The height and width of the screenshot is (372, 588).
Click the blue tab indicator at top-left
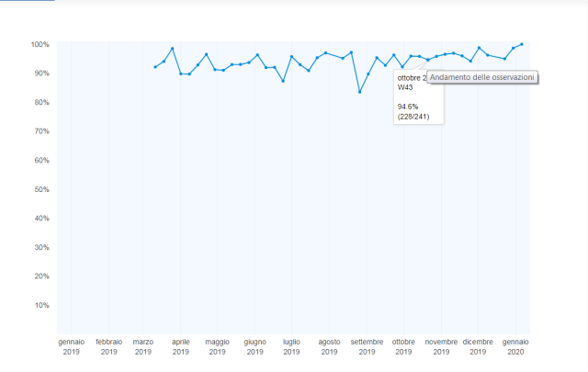pos(28,1)
